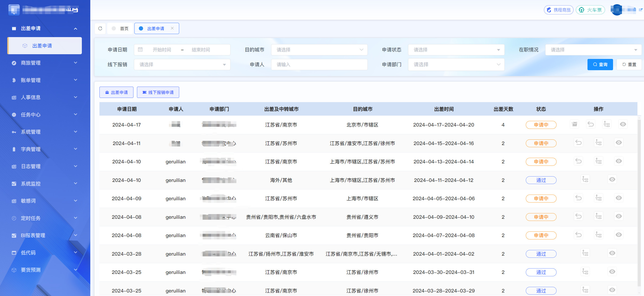
Task: Expand the 人事信息 sidebar menu
Action: (x=45, y=97)
